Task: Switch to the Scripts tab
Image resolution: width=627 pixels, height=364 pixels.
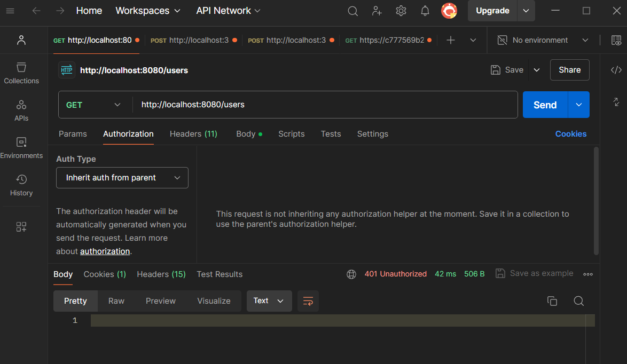Action: point(292,134)
